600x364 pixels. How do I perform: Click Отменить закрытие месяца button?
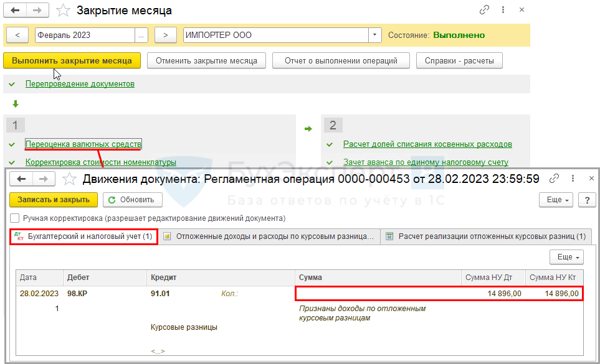pos(206,61)
